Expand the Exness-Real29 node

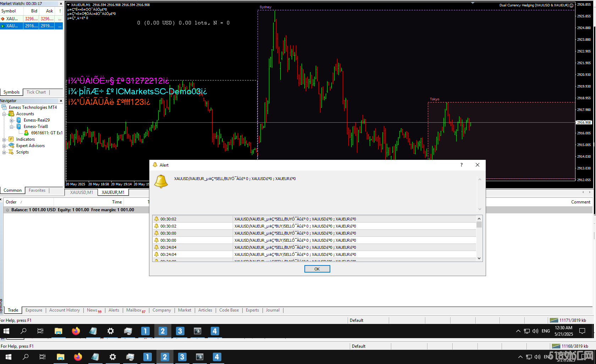11,120
